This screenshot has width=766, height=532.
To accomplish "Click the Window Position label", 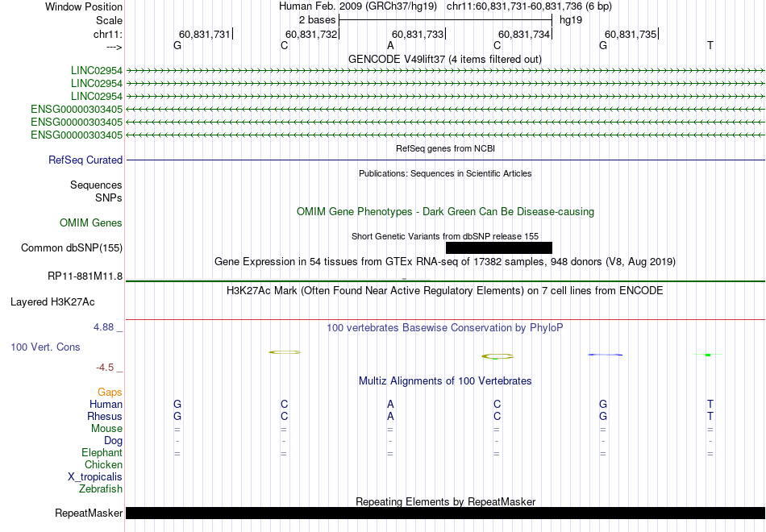I will pos(84,6).
